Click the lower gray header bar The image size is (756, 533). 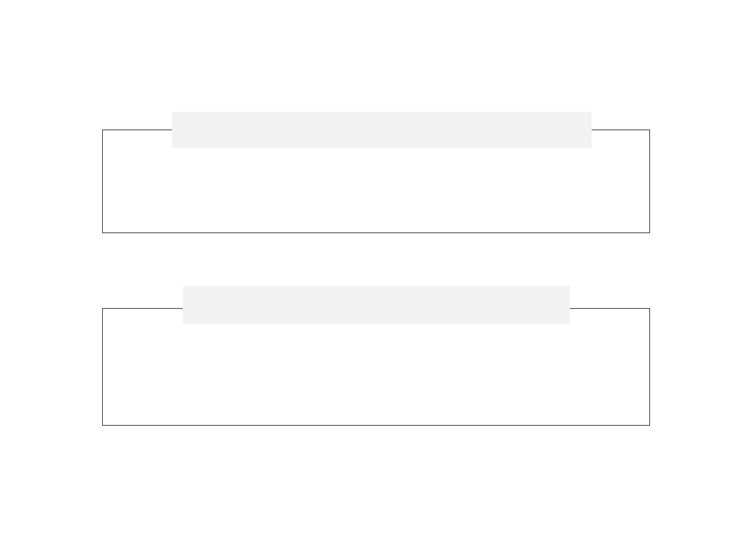[376, 304]
